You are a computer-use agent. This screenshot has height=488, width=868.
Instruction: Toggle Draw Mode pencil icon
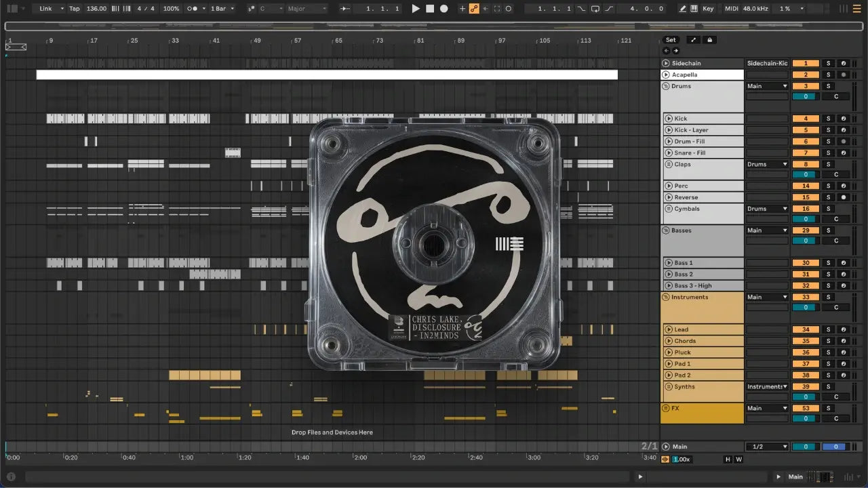683,9
